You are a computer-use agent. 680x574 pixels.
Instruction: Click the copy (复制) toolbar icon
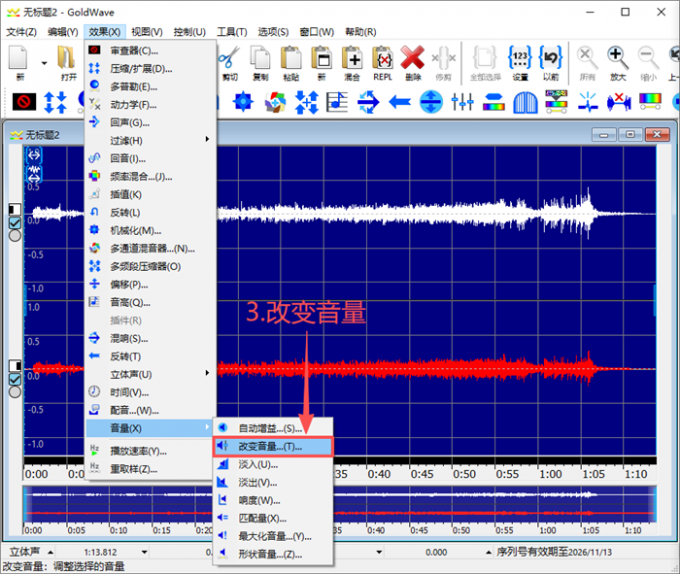click(x=260, y=58)
